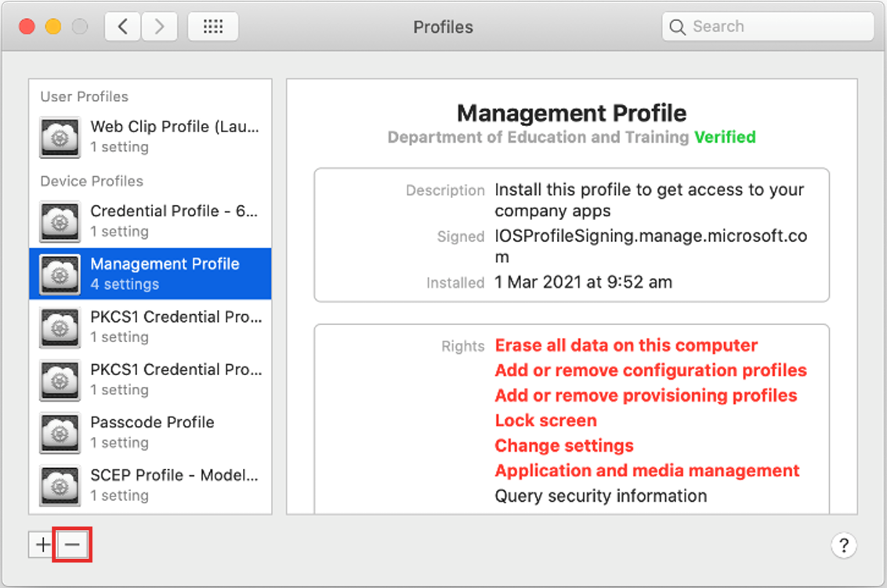Click the magnifying glass search icon
This screenshot has width=887, height=588.
tap(676, 27)
